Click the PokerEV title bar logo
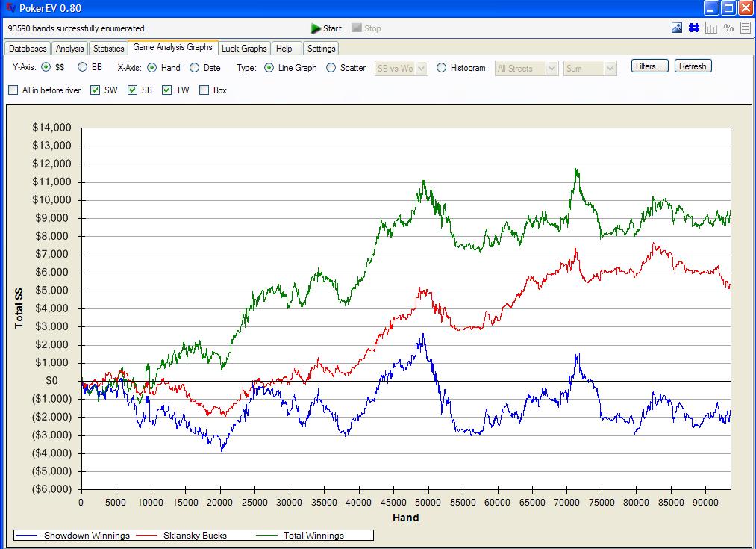Image resolution: width=756 pixels, height=549 pixels. point(9,8)
